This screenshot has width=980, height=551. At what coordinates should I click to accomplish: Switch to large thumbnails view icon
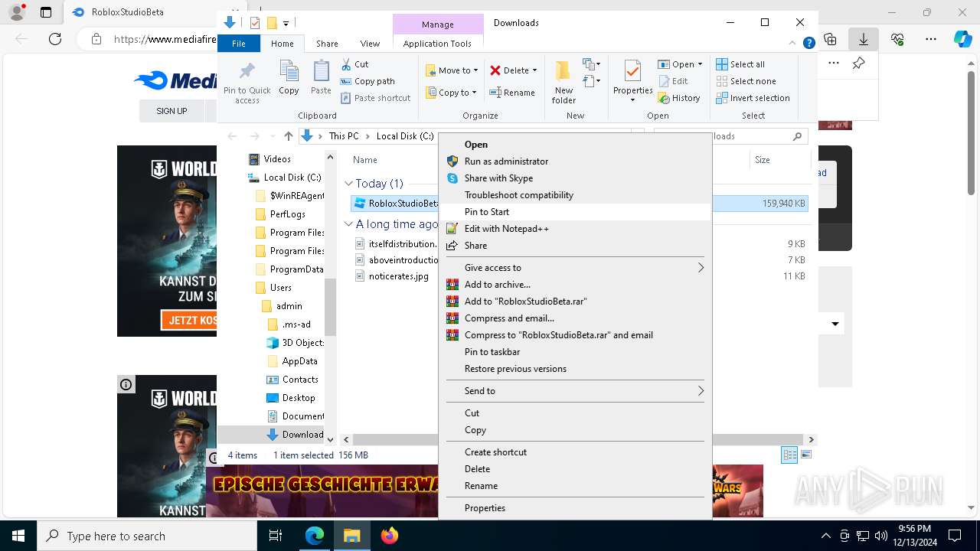(805, 455)
